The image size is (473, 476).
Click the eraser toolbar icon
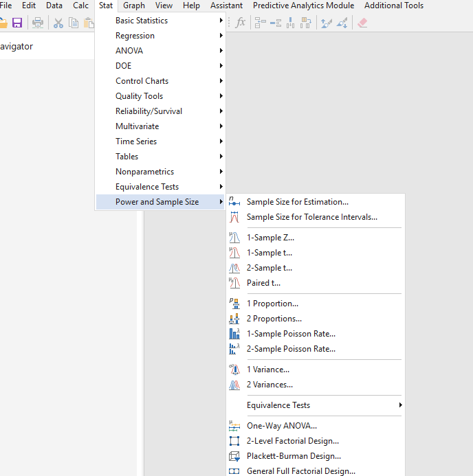pyautogui.click(x=362, y=23)
